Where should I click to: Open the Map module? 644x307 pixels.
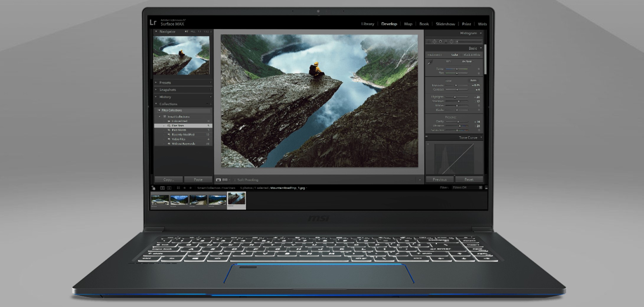coord(408,24)
